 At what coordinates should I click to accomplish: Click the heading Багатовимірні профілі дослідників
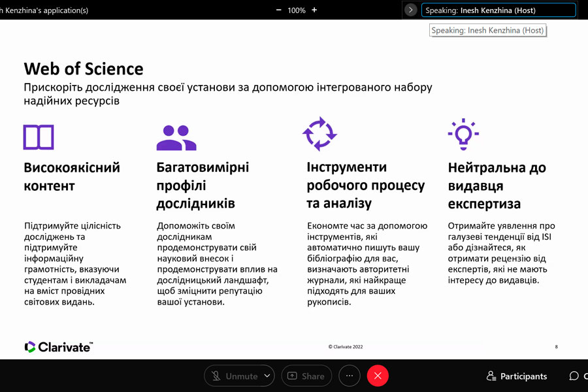pyautogui.click(x=203, y=186)
